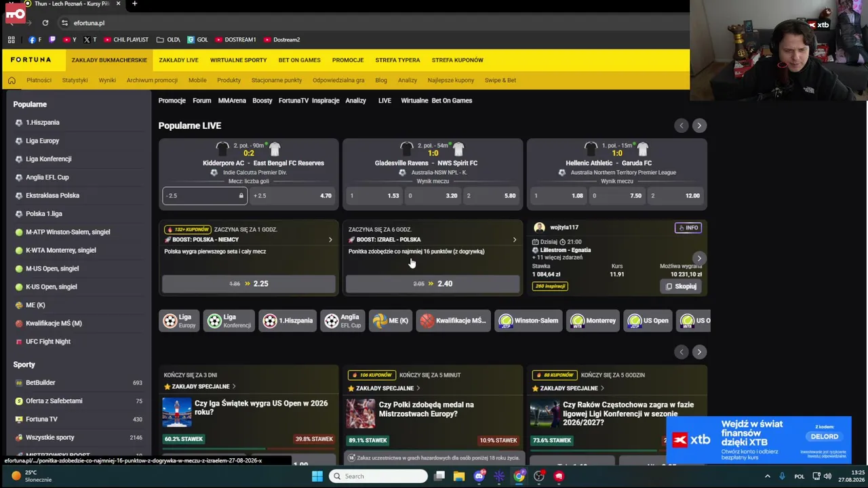Viewport: 868px width, 488px height.
Task: Open the Liga Konferencji quick chip
Action: click(230, 321)
